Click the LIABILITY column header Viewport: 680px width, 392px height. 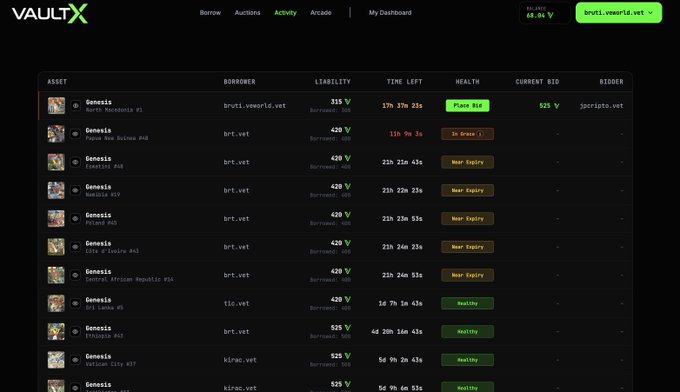point(333,82)
